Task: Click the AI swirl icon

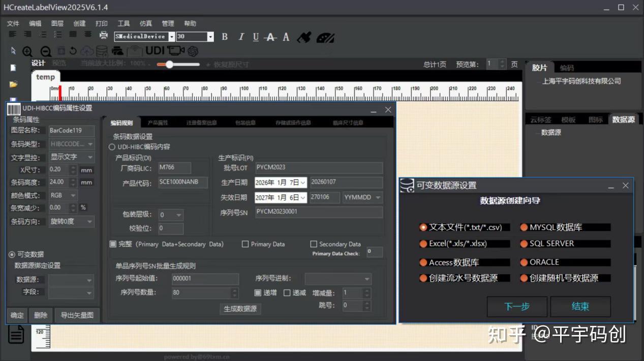Action: (193, 51)
